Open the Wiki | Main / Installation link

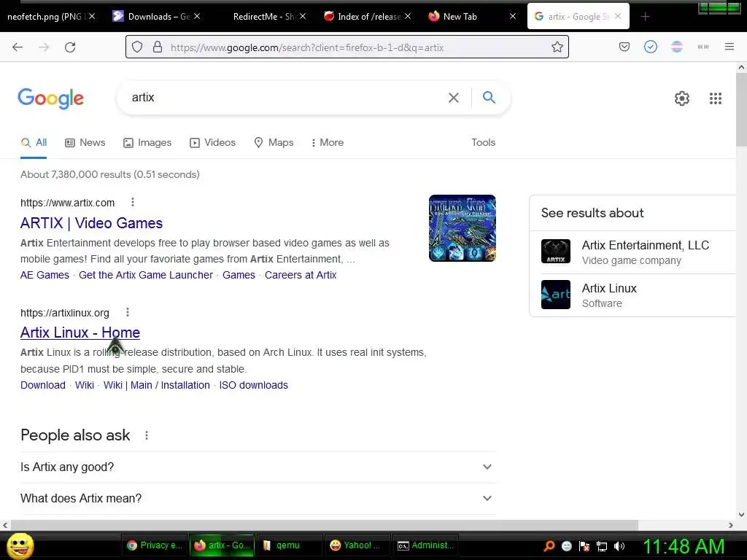[x=157, y=385]
